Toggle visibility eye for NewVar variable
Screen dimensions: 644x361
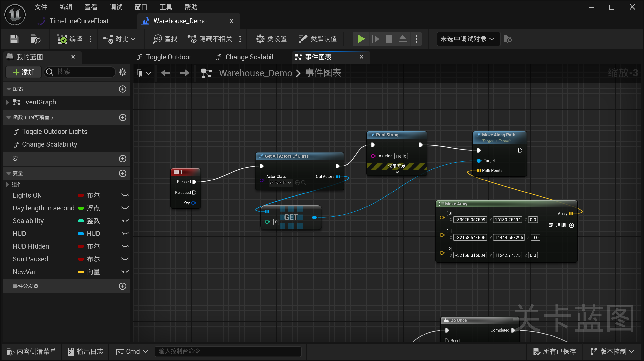click(125, 272)
